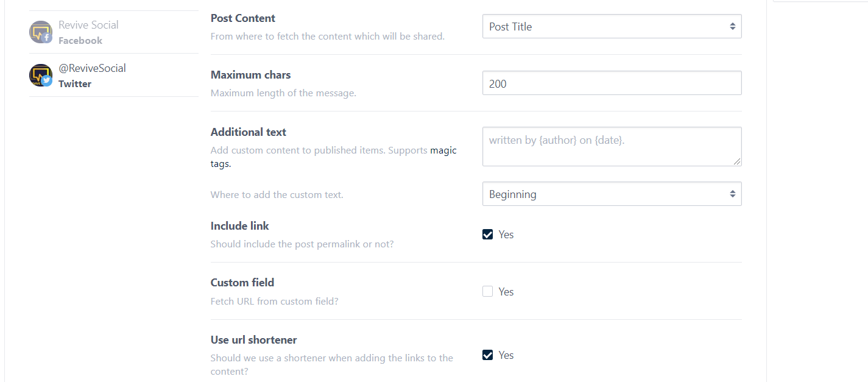Enable the Custom field checkbox
Screen dimensions: 868x382
point(487,291)
